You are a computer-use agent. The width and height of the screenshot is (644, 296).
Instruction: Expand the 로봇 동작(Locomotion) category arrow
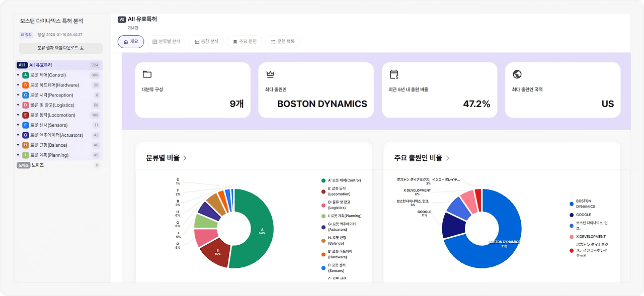click(19, 115)
